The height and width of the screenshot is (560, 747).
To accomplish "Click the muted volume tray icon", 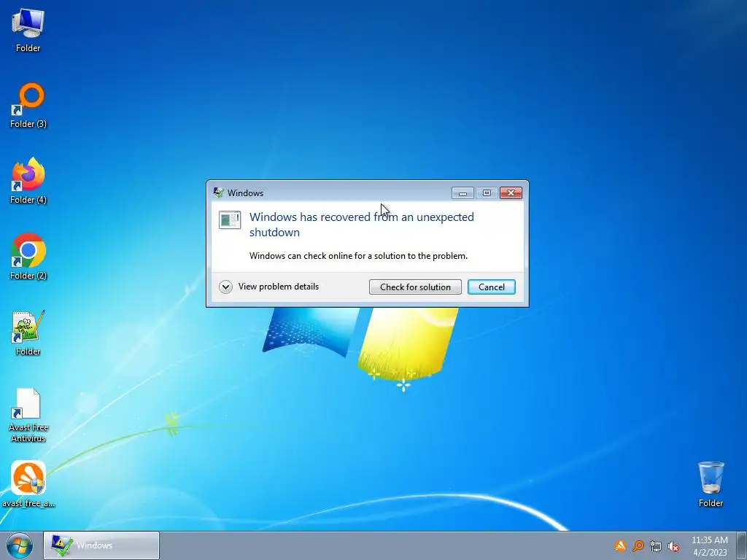I will [x=673, y=546].
